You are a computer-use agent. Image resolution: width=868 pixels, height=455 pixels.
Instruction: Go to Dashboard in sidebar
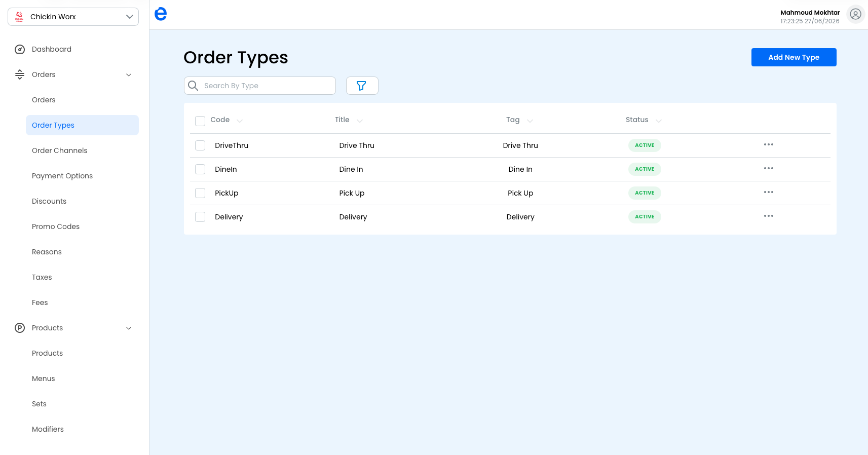point(52,49)
